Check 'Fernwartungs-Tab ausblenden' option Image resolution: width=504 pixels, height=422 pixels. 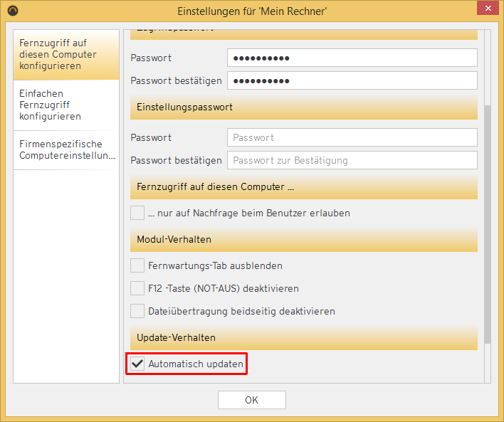pos(137,265)
